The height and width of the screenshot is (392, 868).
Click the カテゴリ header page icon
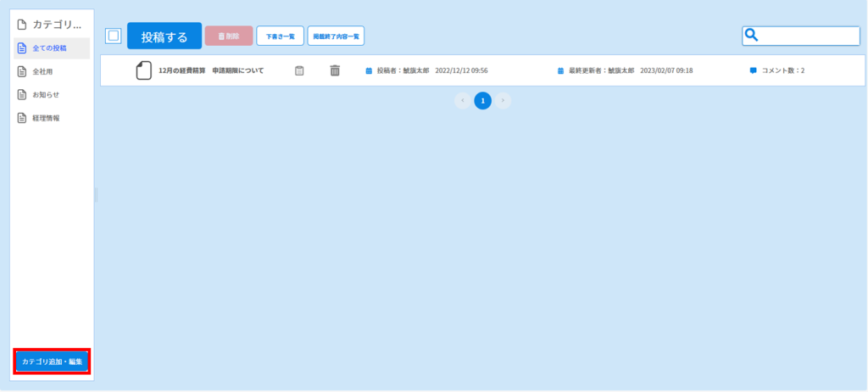coord(22,25)
